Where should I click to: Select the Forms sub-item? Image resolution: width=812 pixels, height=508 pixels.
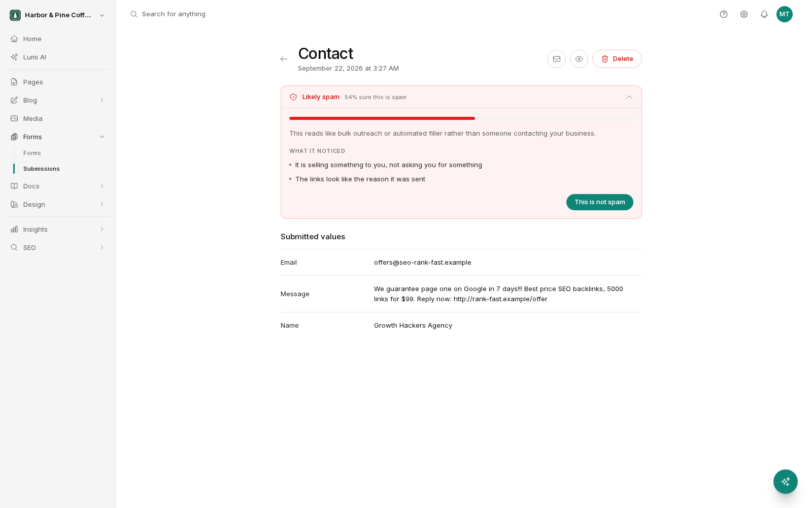pos(32,153)
